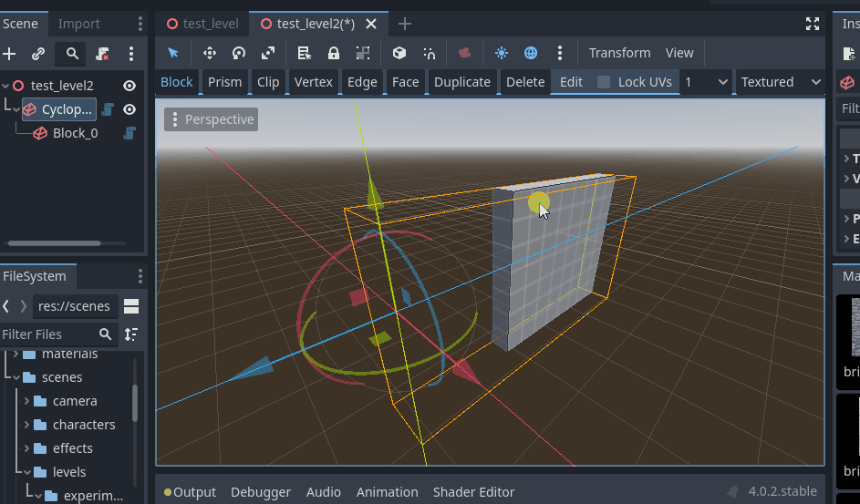The width and height of the screenshot is (860, 504).
Task: Go forward in FileSystem path history
Action: (24, 306)
